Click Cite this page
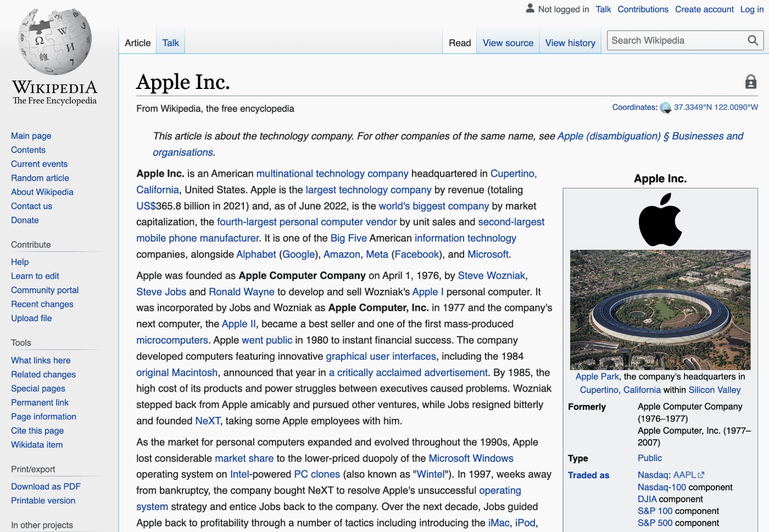Screen dimensions: 769x532 point(37,430)
